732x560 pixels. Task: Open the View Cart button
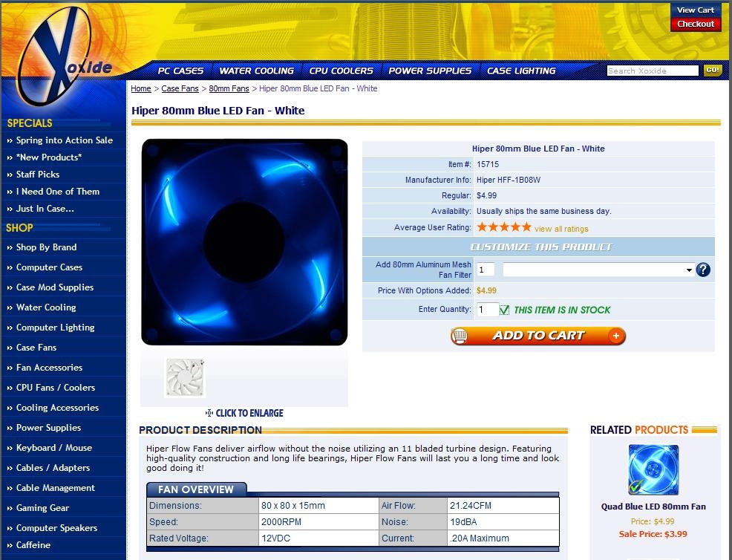click(x=696, y=10)
